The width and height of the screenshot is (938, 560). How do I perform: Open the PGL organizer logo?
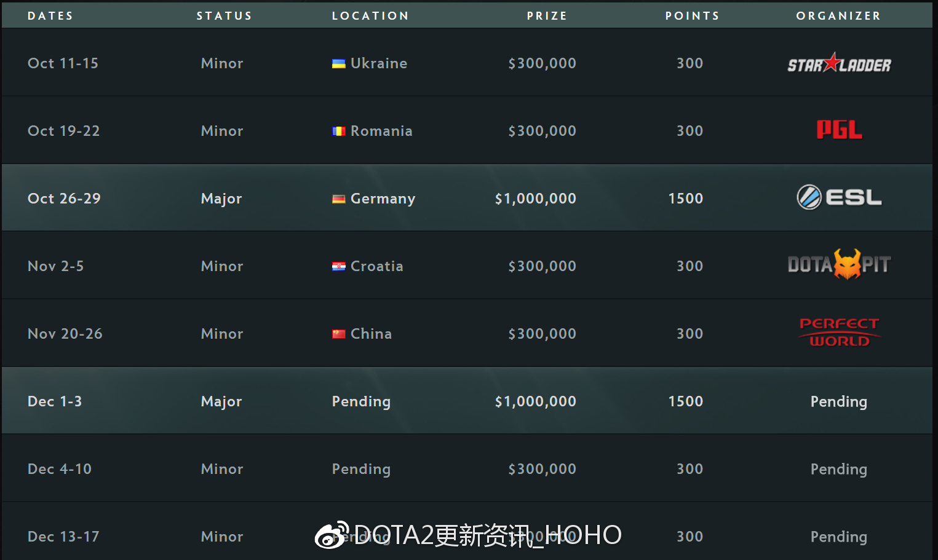(x=839, y=130)
